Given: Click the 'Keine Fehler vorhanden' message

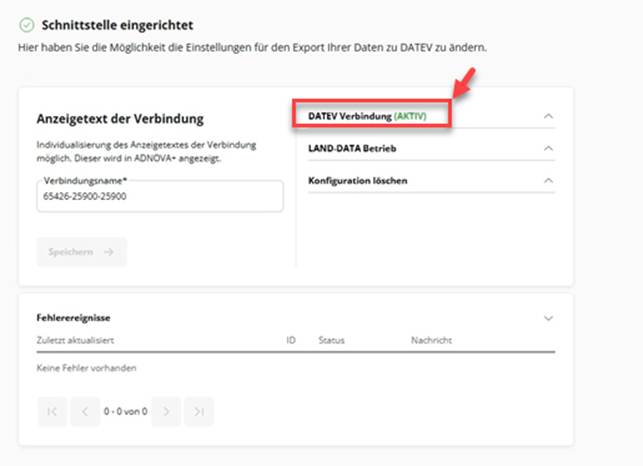Looking at the screenshot, I should pyautogui.click(x=86, y=368).
